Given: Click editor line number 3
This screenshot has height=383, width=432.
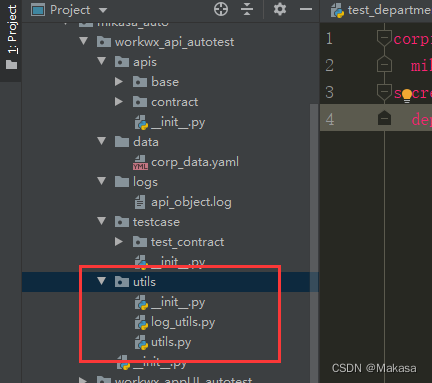Looking at the screenshot, I should (x=329, y=92).
